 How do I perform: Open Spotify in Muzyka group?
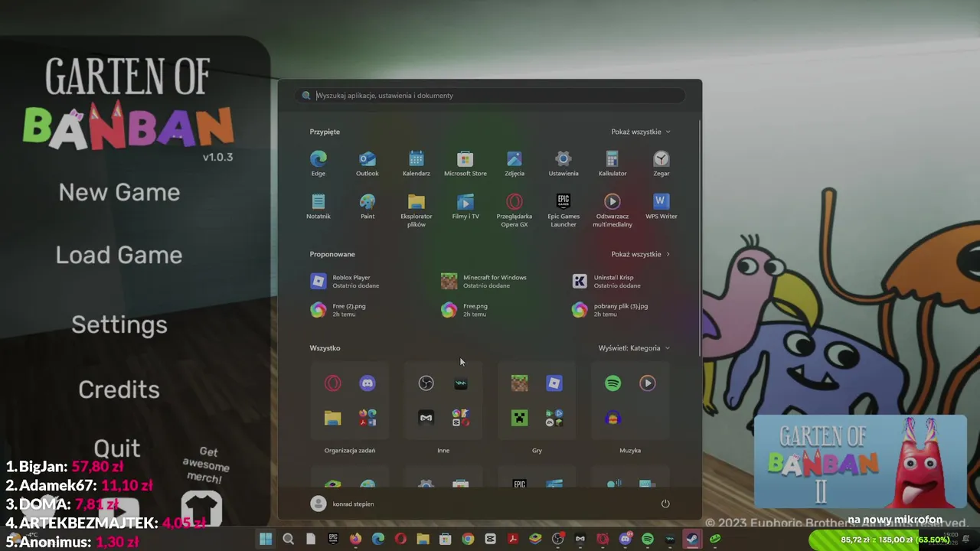click(613, 383)
